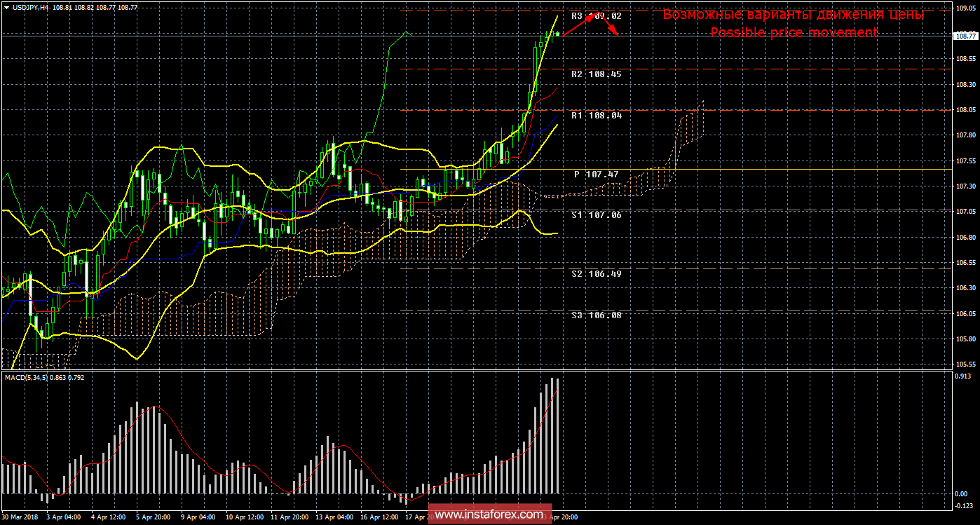
Task: Click the 107.05 price scale value
Action: coord(965,212)
